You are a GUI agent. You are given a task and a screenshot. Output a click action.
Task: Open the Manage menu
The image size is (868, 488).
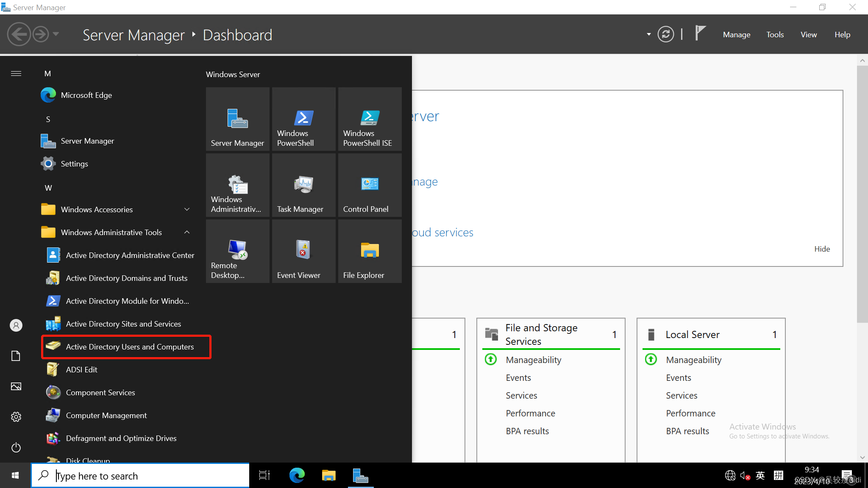[736, 34]
